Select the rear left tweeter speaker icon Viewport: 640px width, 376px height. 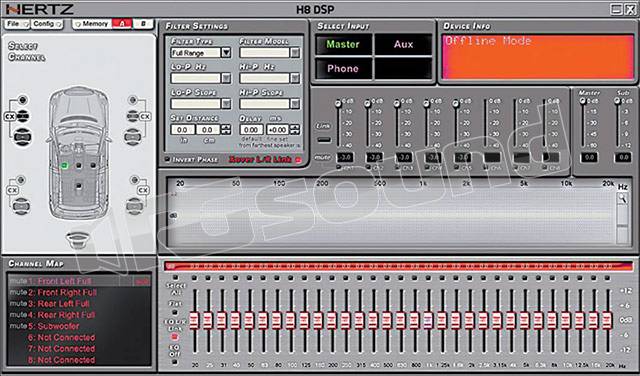pos(21,180)
